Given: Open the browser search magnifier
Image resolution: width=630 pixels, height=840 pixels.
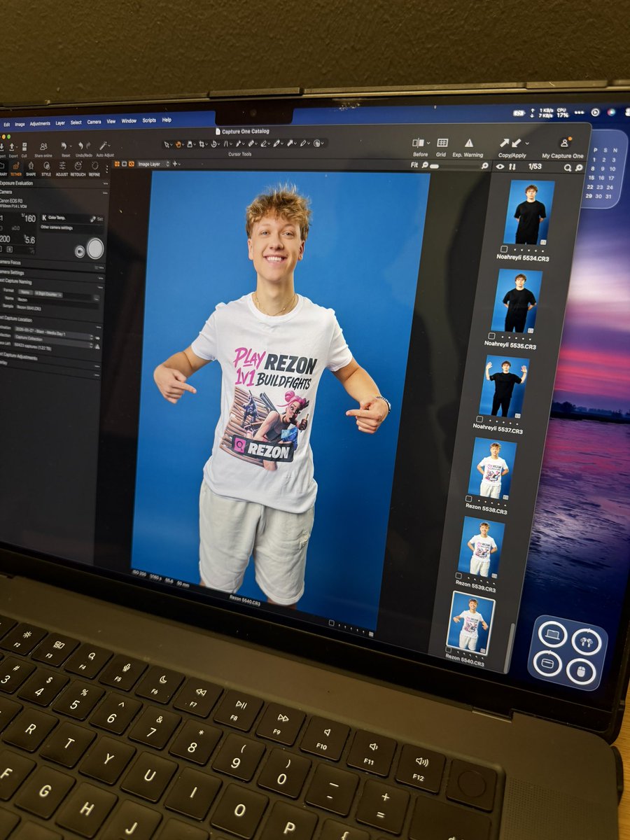Looking at the screenshot, I should [568, 168].
